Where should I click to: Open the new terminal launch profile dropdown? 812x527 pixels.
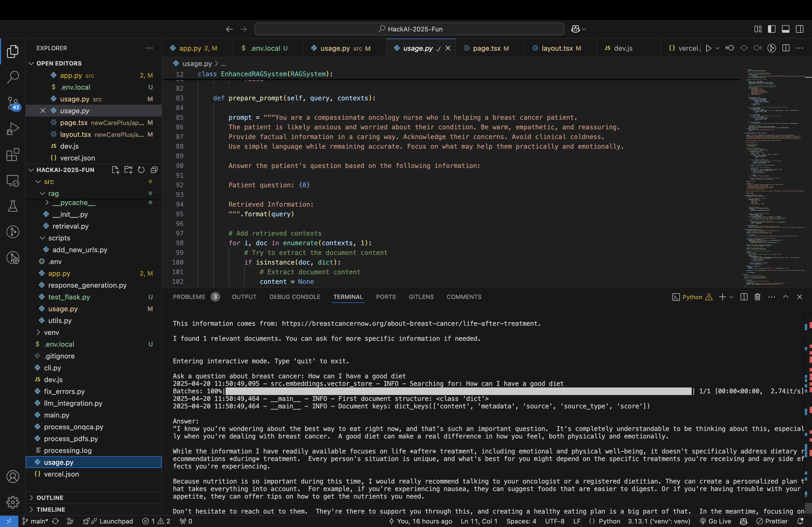(731, 297)
